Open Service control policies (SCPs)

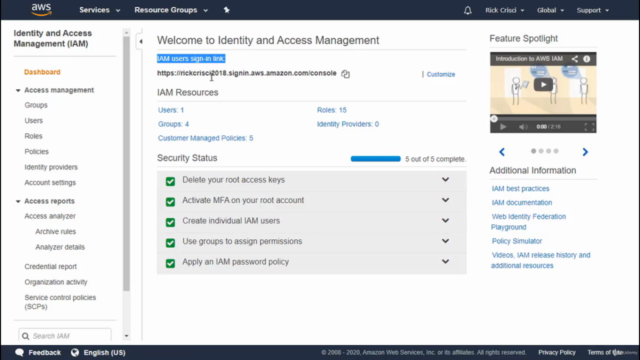coord(60,302)
